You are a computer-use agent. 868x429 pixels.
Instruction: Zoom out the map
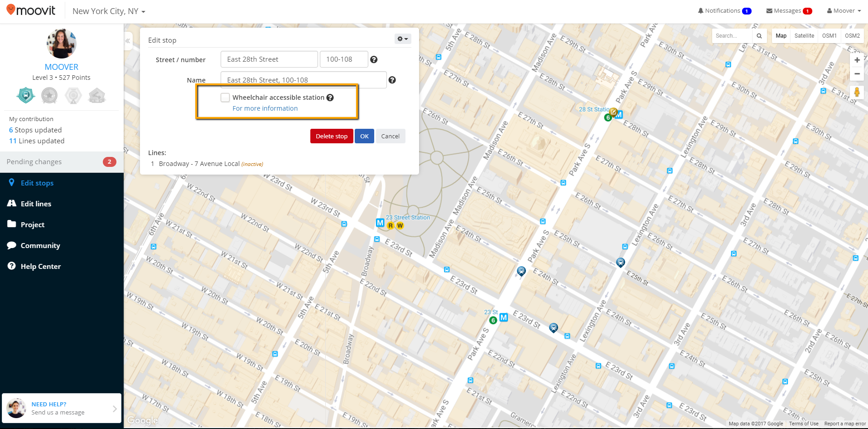coord(857,73)
